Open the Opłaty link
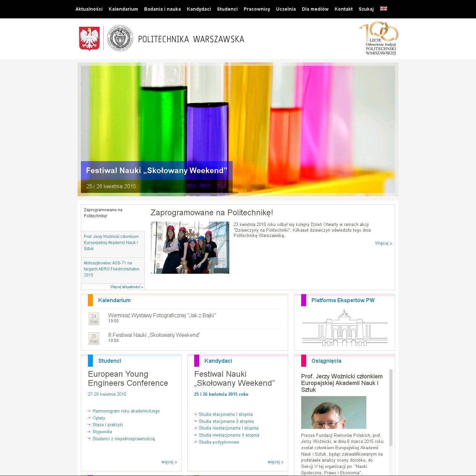Image resolution: width=476 pixels, height=476 pixels. click(x=99, y=418)
